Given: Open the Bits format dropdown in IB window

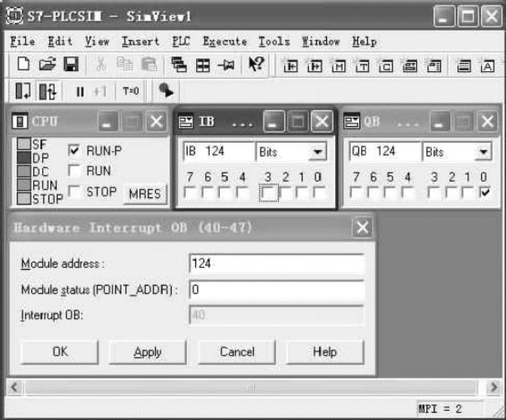Looking at the screenshot, I should [318, 152].
